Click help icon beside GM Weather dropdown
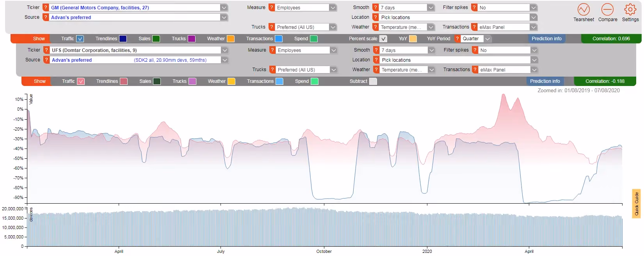644x256 pixels. (x=375, y=27)
